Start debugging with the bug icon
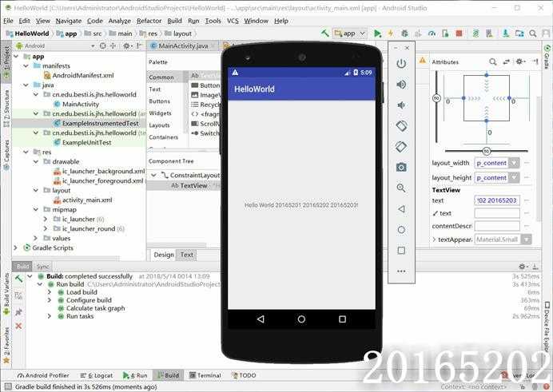 (x=404, y=34)
